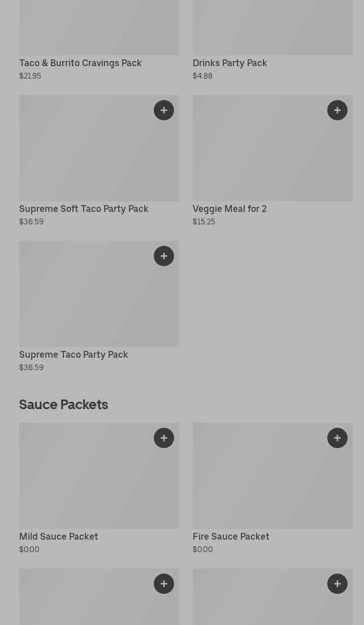
Task: Add Supreme Soft Taco Party Pack to cart
Action: (164, 110)
